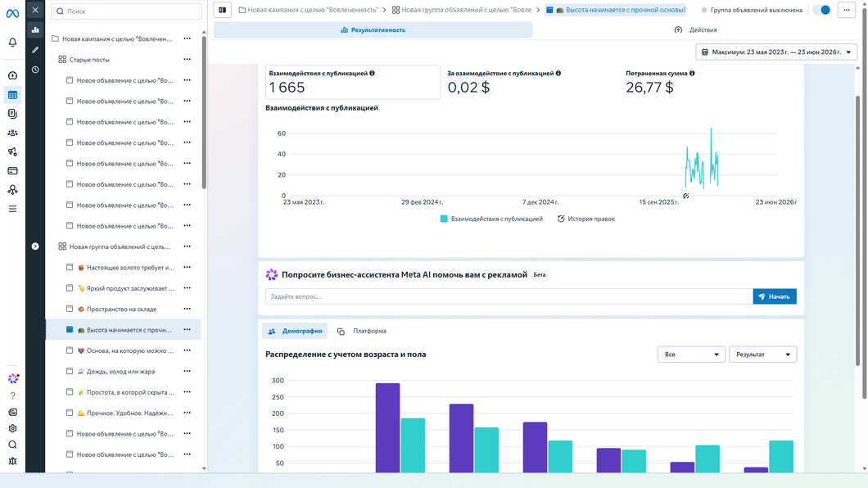Open more options for Дождь, холод или жара
The width and height of the screenshot is (868, 488).
(187, 371)
